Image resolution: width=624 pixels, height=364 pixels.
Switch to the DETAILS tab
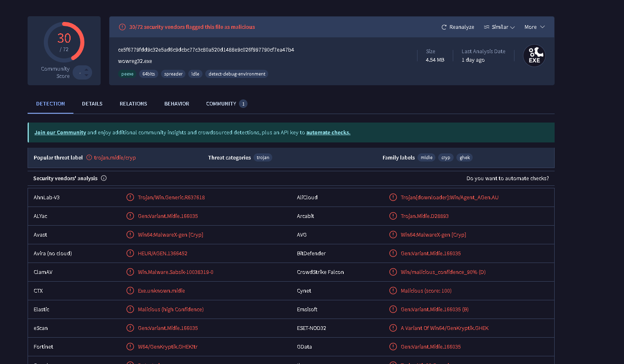point(92,104)
